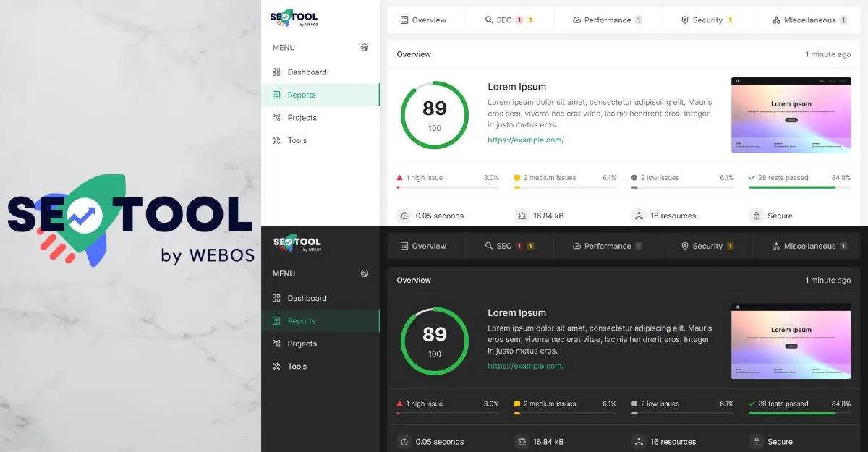The width and height of the screenshot is (868, 452).
Task: Click the light sidebar Dashboard grid icon
Action: (x=276, y=72)
